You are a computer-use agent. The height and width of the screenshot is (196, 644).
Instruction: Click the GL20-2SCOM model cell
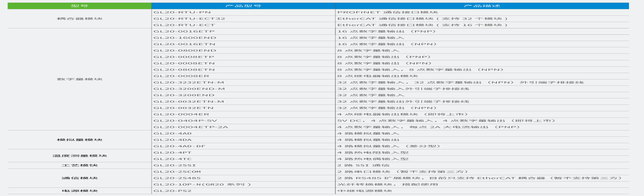243,172
